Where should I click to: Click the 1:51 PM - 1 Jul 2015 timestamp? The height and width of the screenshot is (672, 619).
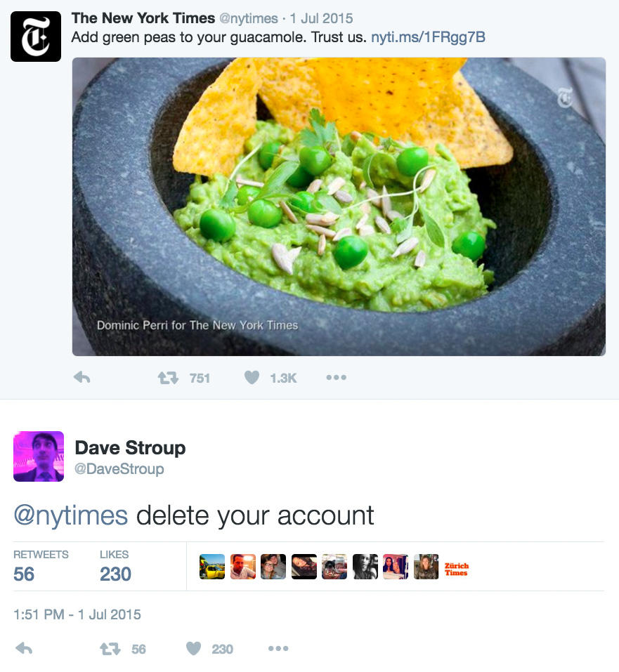pos(77,614)
